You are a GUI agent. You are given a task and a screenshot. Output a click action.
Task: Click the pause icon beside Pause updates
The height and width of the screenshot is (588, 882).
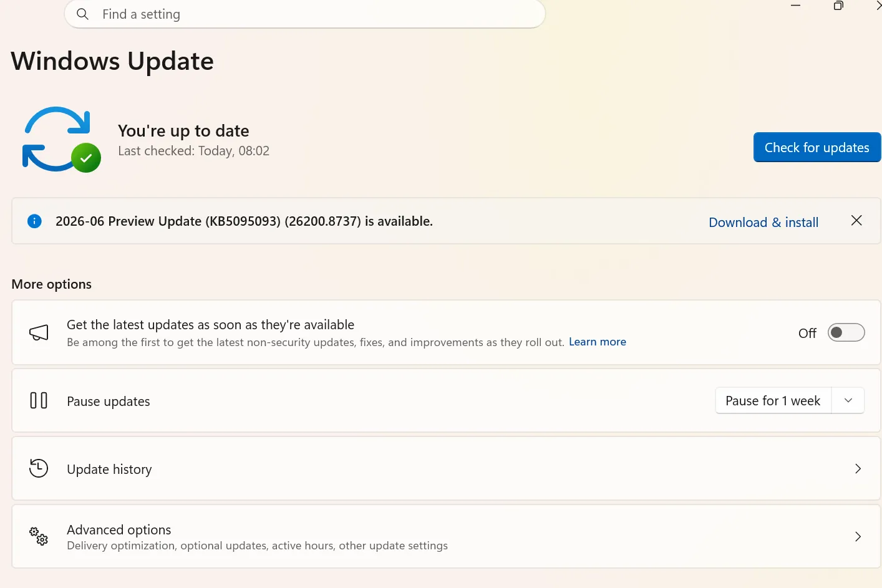point(39,400)
